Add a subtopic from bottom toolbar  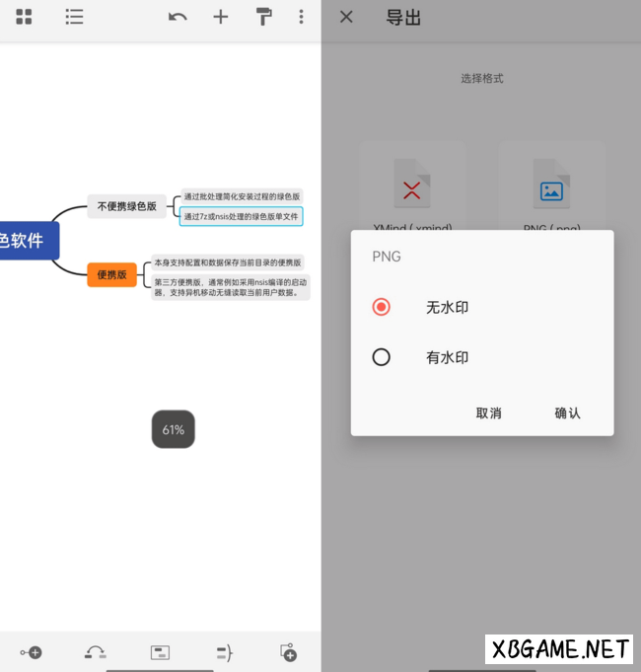pyautogui.click(x=31, y=652)
